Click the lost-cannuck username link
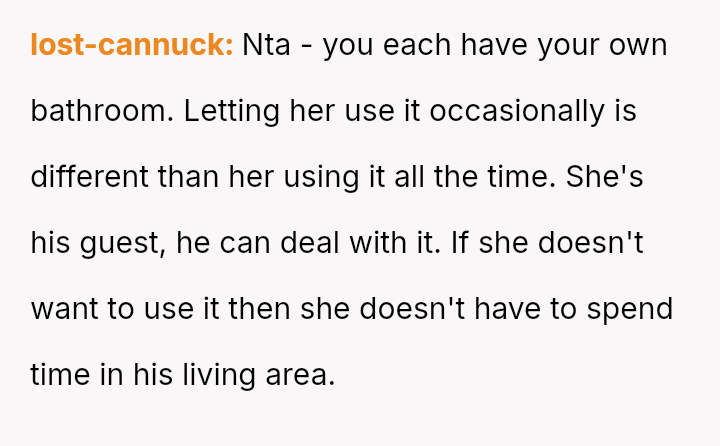Image resolution: width=720 pixels, height=446 pixels. coord(132,45)
